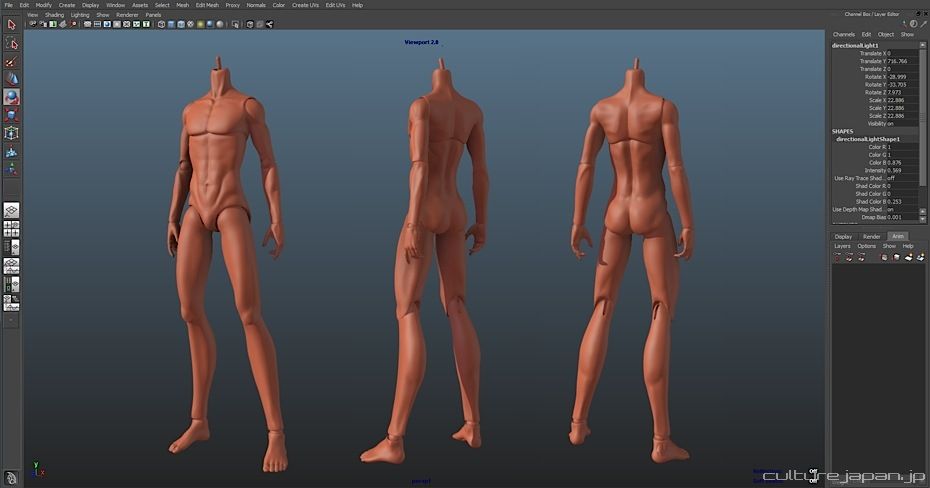This screenshot has width=930, height=488.
Task: Open the Lighting panel menu
Action: click(x=80, y=15)
